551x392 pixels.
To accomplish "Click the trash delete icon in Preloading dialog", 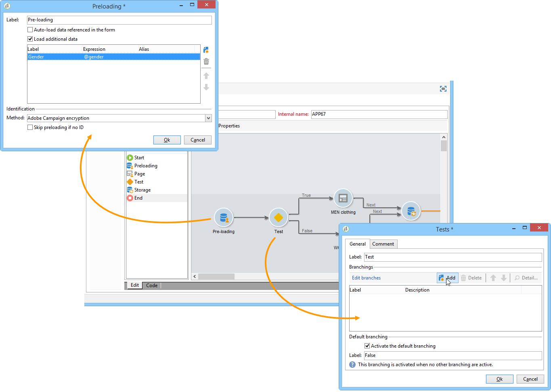I will tap(206, 61).
